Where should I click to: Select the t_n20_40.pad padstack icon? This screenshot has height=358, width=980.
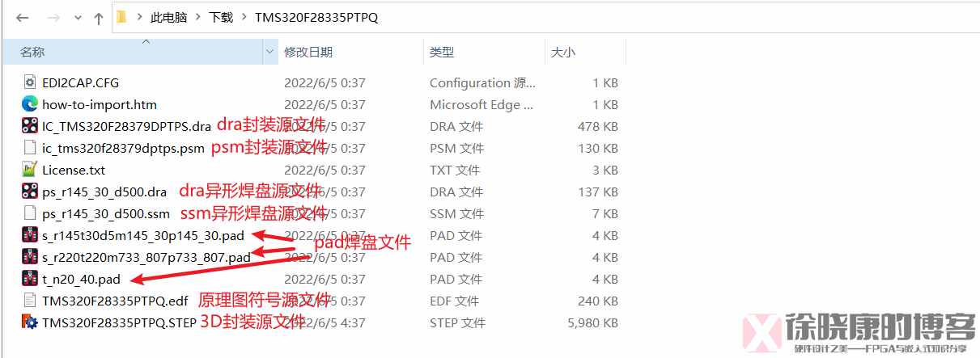tap(30, 279)
